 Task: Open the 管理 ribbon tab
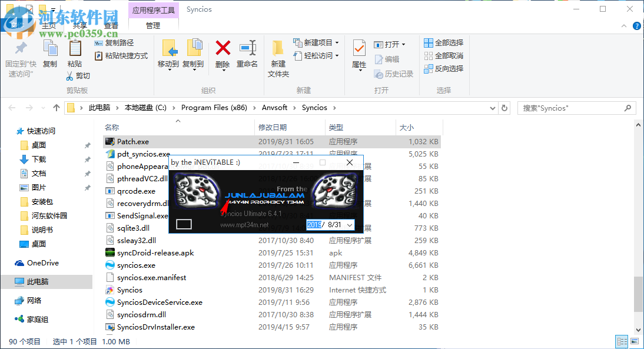(152, 25)
